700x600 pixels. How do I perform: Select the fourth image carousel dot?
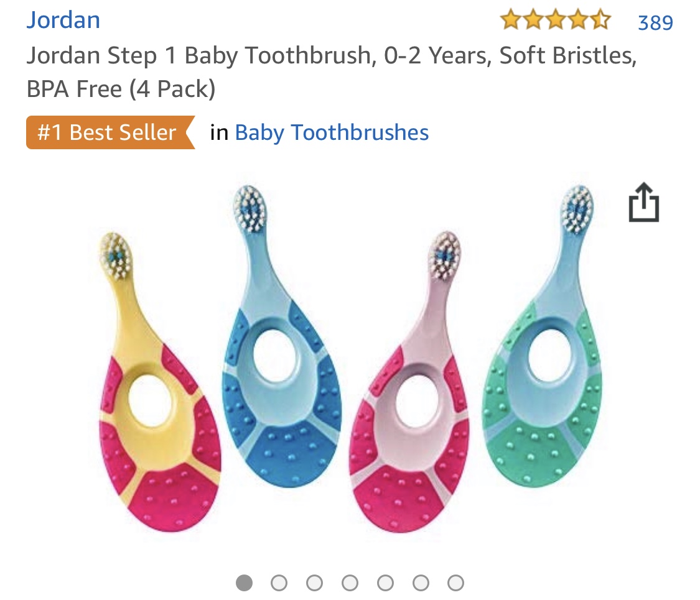(x=350, y=583)
